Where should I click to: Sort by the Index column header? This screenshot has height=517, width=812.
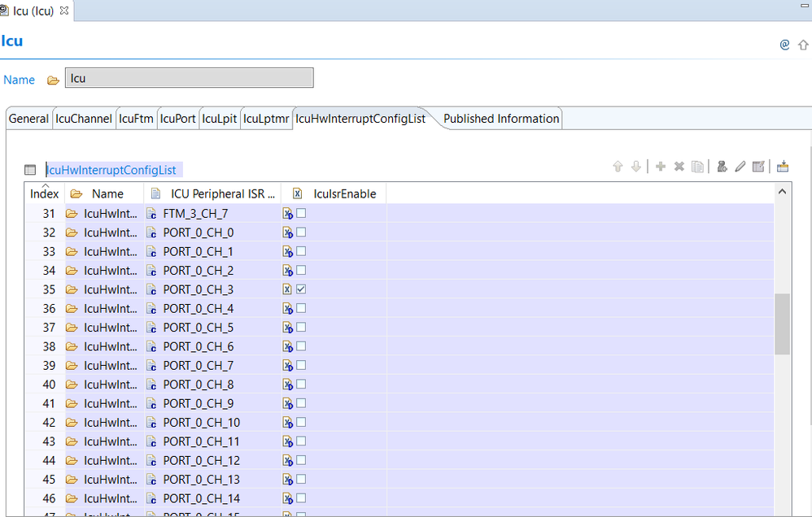[44, 193]
